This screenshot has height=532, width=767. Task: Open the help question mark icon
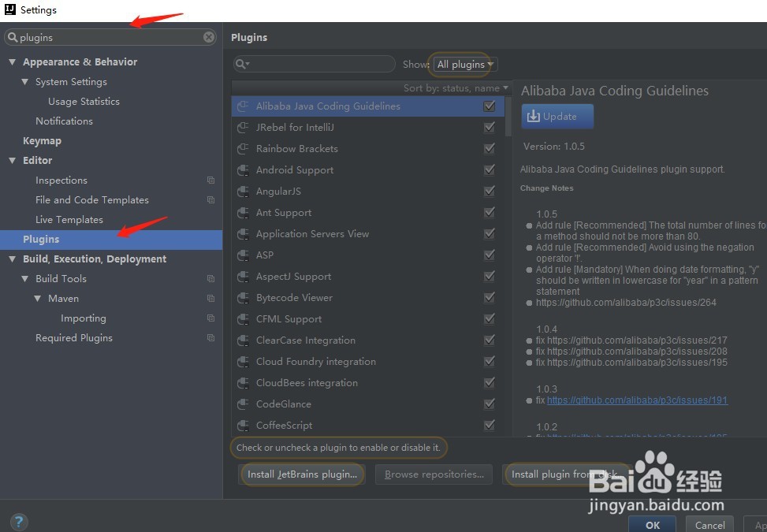click(19, 521)
